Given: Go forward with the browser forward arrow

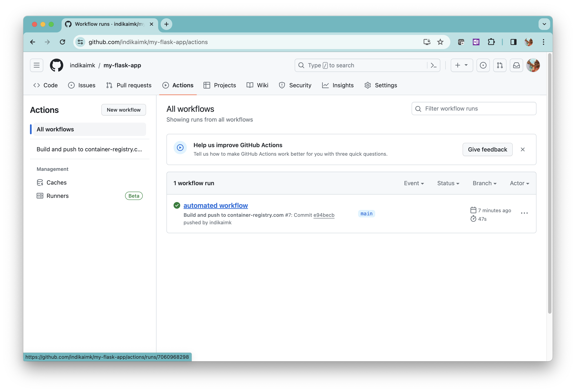Looking at the screenshot, I should [47, 42].
